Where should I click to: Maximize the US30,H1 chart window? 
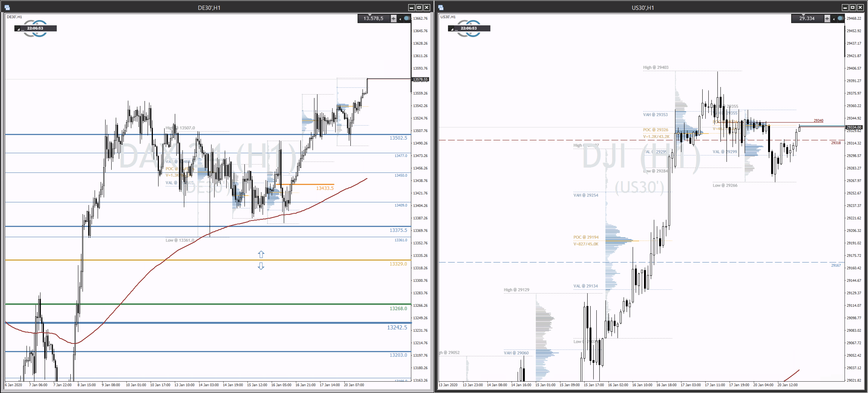coord(852,7)
